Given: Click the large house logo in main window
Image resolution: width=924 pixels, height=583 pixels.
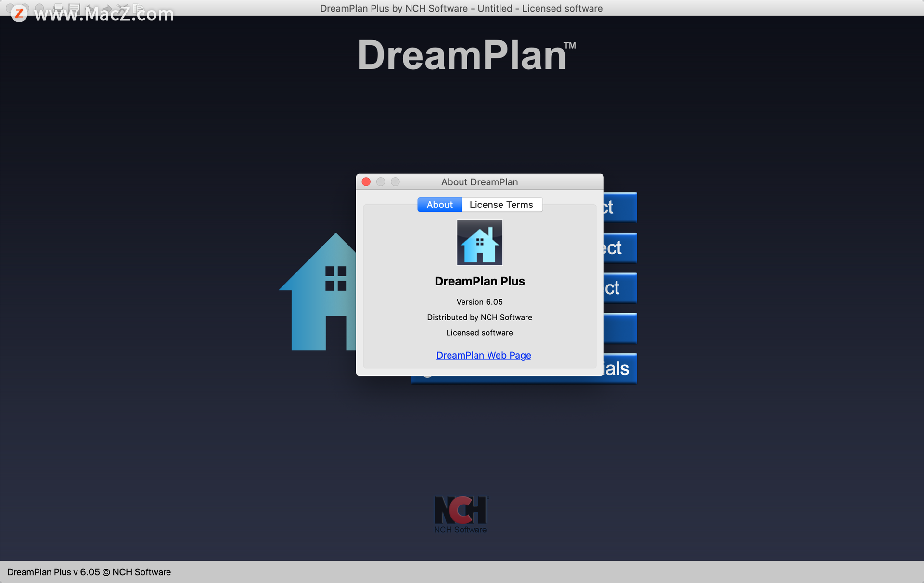Looking at the screenshot, I should pos(318,292).
